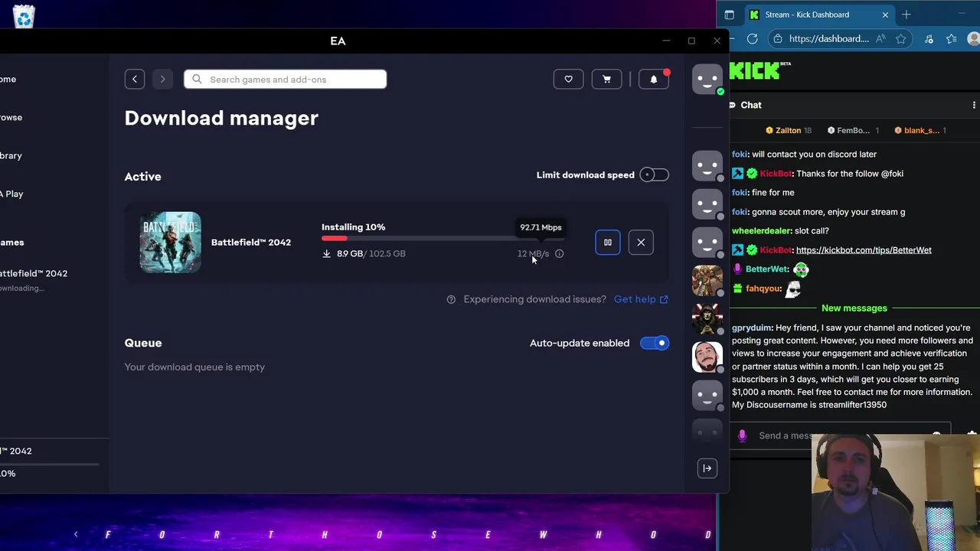Click the Installing 10% status text
Screen dimensions: 980x551
353,227
